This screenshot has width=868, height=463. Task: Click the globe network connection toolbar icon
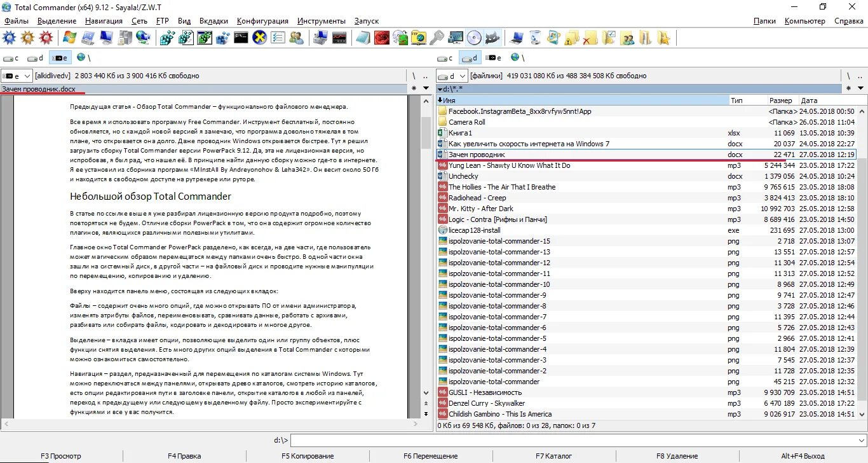(x=143, y=38)
